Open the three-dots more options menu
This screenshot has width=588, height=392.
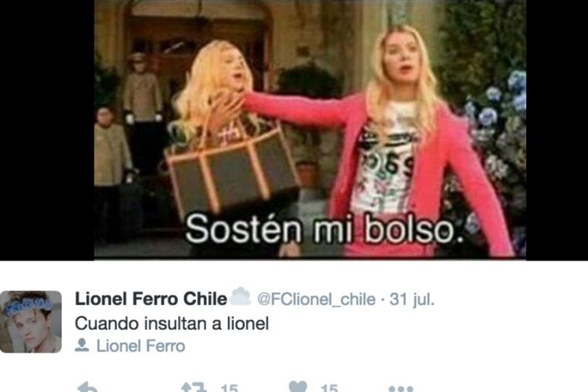pyautogui.click(x=401, y=389)
